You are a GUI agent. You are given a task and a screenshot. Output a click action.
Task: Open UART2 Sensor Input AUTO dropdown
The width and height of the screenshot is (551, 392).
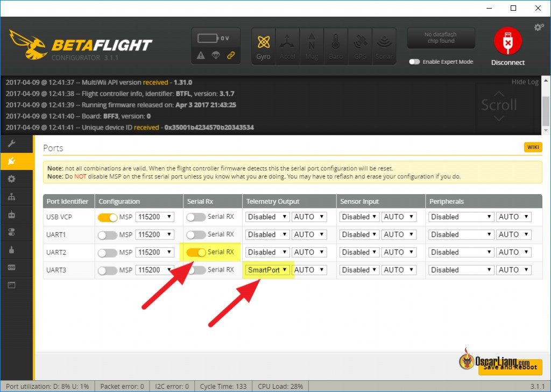coord(399,252)
